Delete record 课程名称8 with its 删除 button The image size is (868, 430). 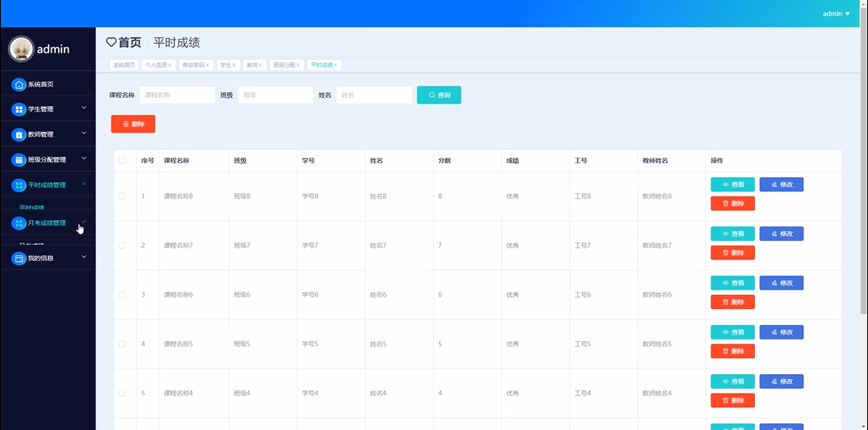pos(732,204)
